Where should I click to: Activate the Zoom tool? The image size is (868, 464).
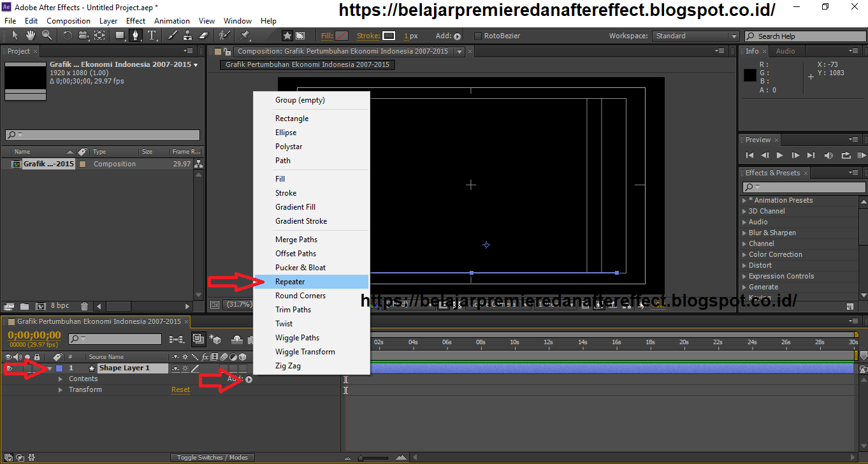pos(47,35)
